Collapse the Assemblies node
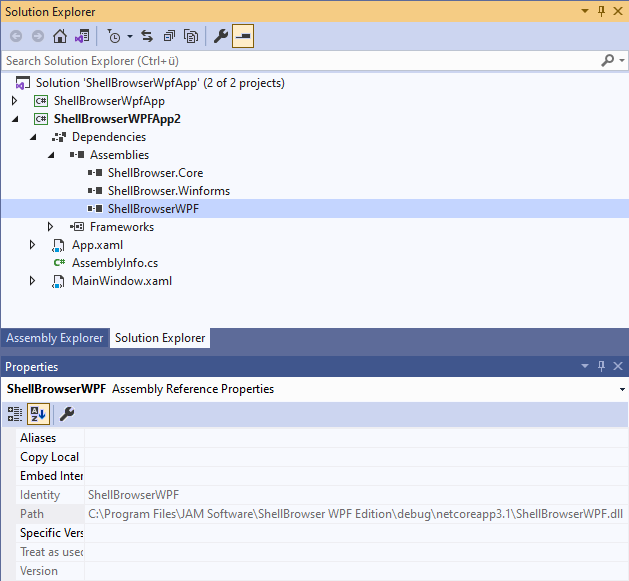The width and height of the screenshot is (629, 581). 51,155
